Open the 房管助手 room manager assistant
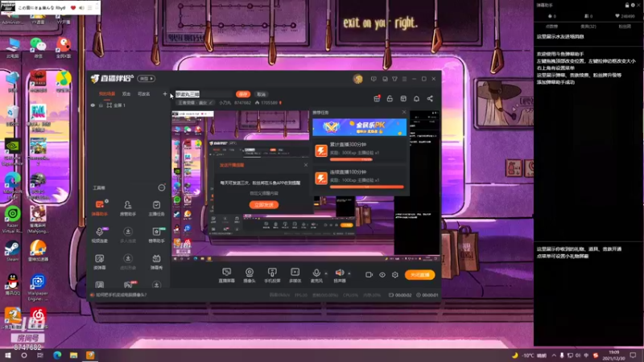The width and height of the screenshot is (644, 362). (x=128, y=208)
